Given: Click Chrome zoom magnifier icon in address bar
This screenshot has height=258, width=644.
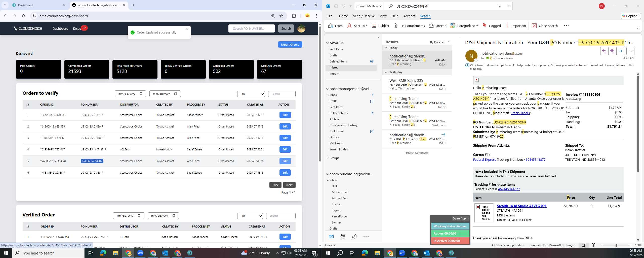Looking at the screenshot, I should 273,16.
